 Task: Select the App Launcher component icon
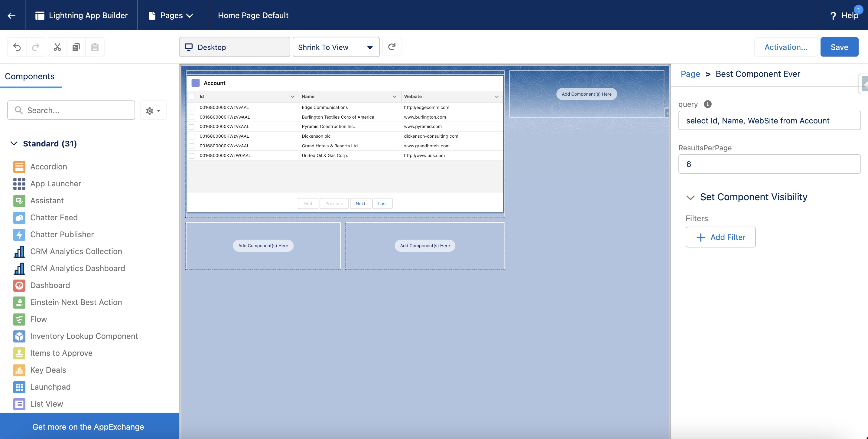pyautogui.click(x=19, y=183)
